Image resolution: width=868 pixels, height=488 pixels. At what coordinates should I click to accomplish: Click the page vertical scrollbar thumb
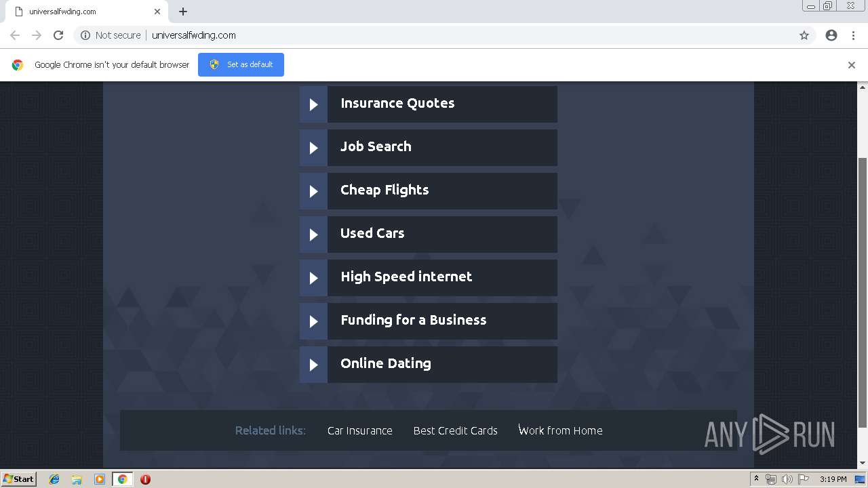pyautogui.click(x=863, y=293)
